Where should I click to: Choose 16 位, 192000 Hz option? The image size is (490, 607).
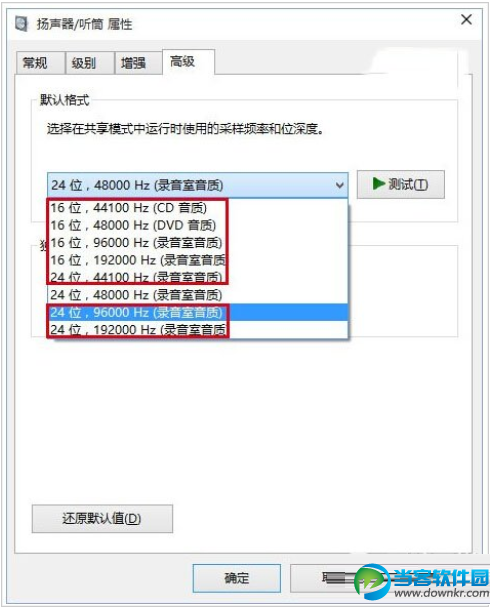pyautogui.click(x=197, y=260)
